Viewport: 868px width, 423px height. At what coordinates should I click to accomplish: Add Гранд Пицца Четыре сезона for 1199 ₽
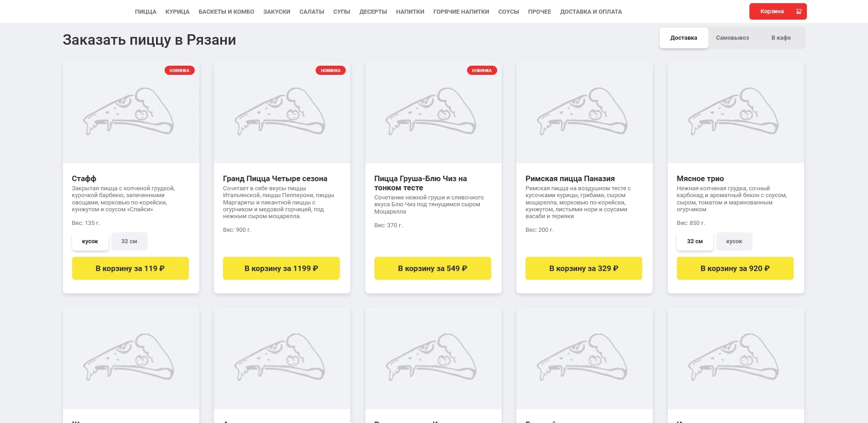pyautogui.click(x=281, y=268)
